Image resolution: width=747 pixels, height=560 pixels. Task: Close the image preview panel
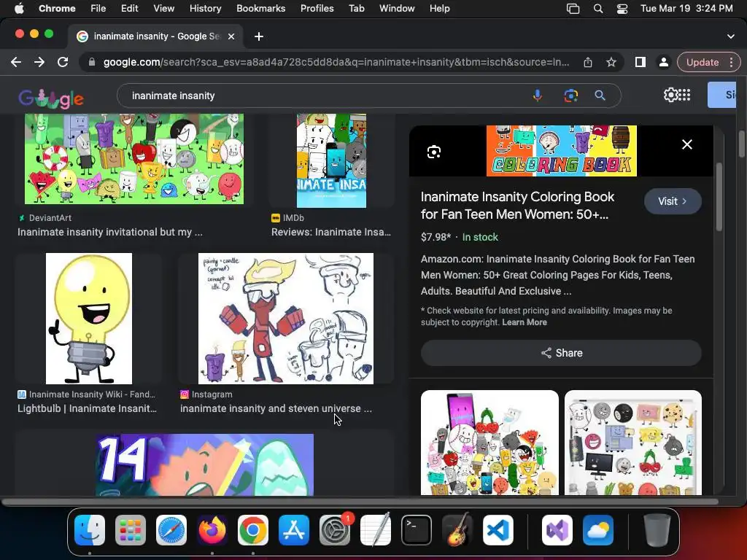tap(687, 144)
